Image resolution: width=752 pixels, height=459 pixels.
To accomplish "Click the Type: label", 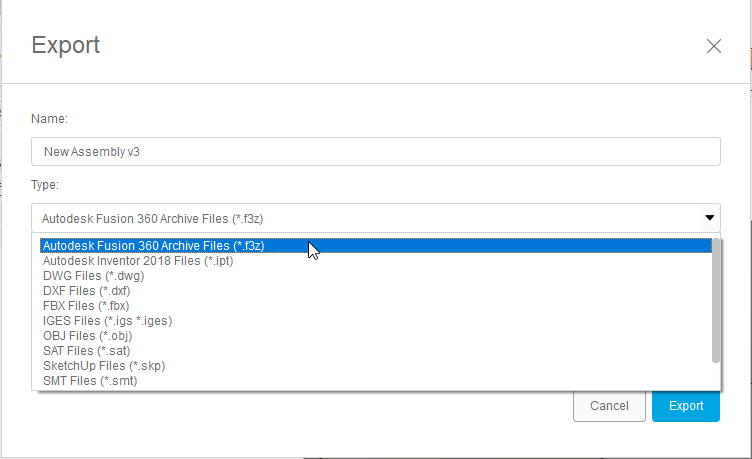I will [45, 185].
